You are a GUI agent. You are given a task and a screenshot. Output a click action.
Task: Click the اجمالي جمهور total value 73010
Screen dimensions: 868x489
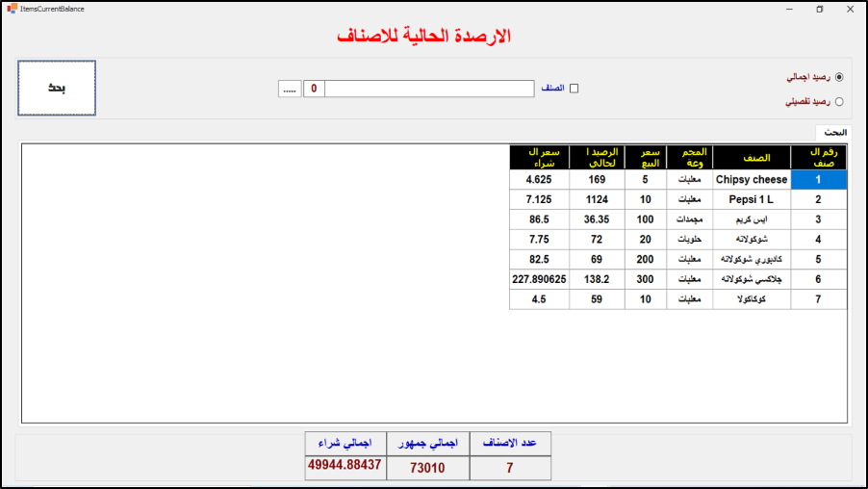[x=428, y=467]
